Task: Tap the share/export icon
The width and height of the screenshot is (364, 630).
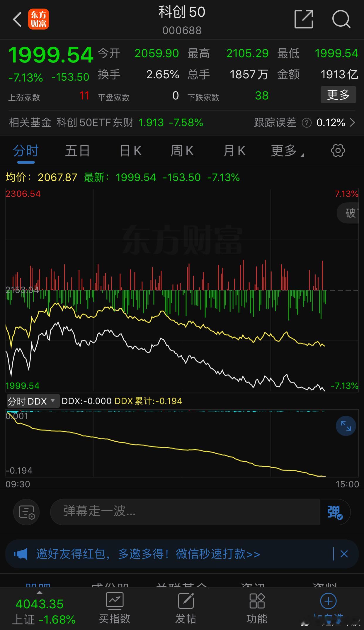Action: tap(304, 19)
